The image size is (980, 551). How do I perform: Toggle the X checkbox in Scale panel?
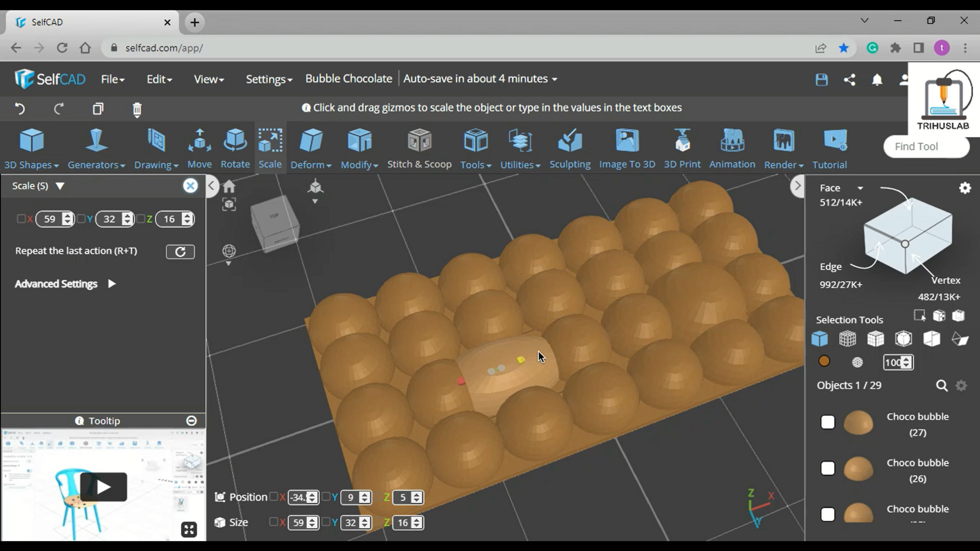click(x=21, y=219)
